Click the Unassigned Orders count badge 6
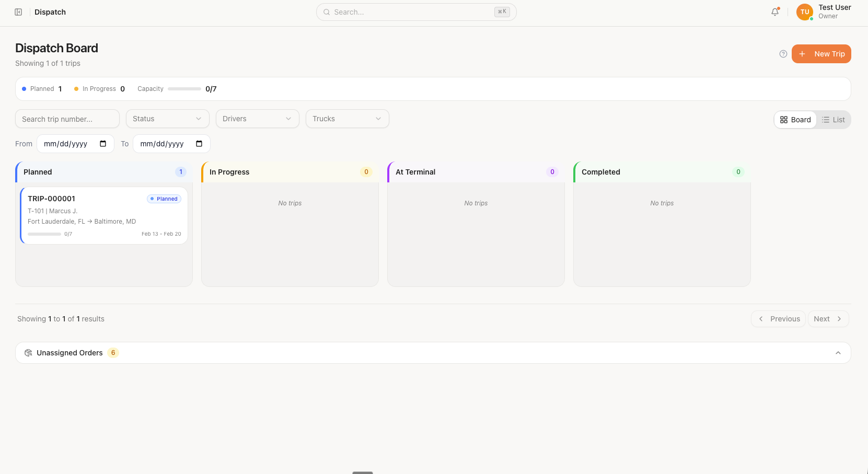 click(113, 353)
